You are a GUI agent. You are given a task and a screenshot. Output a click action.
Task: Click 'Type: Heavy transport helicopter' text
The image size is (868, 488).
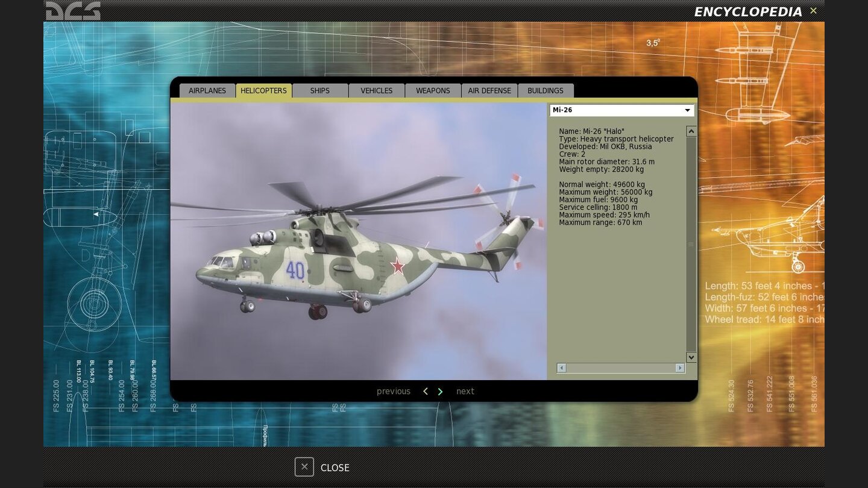616,139
